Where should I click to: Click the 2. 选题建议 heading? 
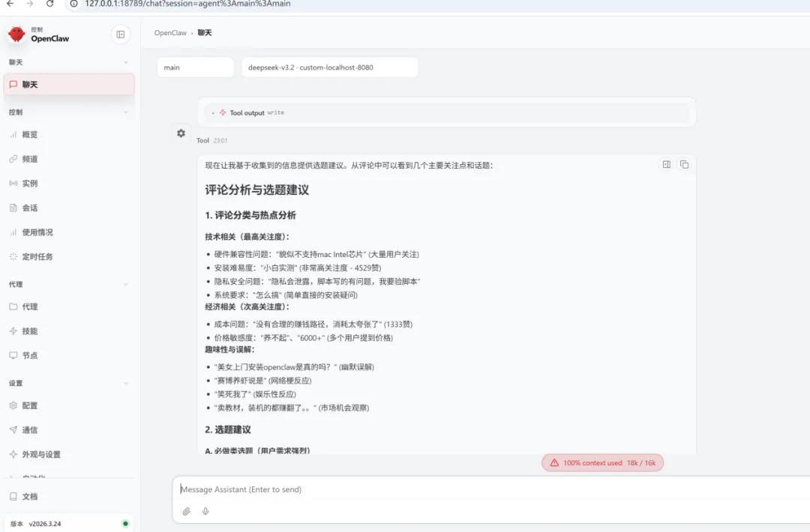[x=228, y=430]
